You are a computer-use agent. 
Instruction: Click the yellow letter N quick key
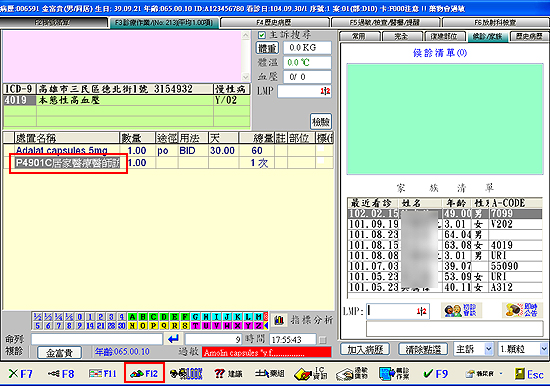coord(132,326)
